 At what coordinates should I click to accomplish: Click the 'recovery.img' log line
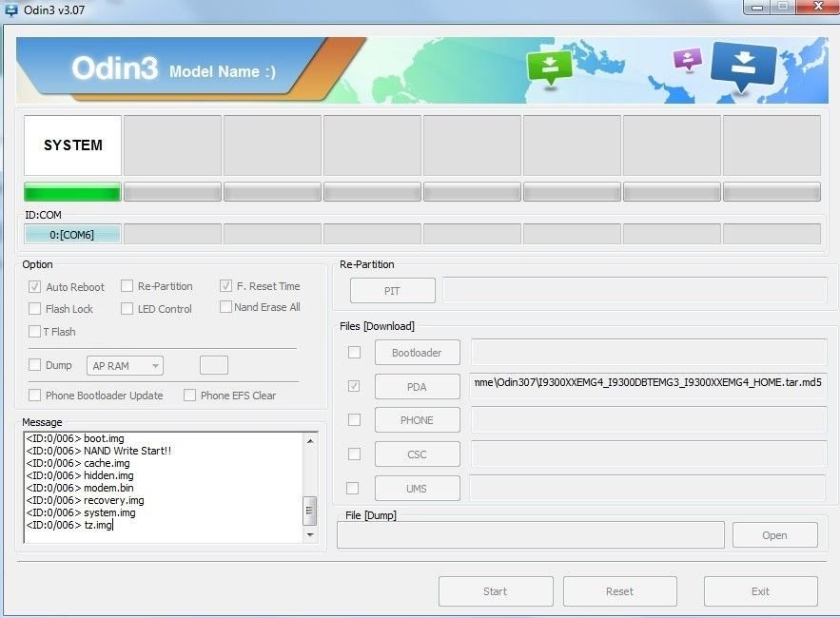85,500
